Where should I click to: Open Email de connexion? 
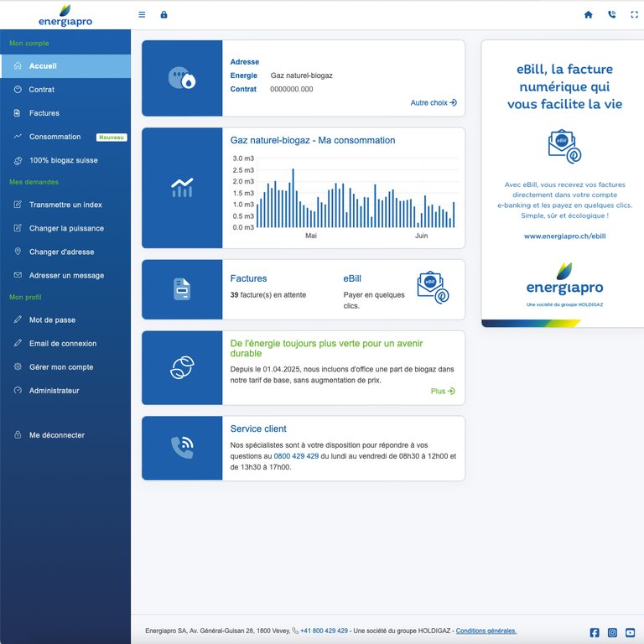pyautogui.click(x=65, y=343)
